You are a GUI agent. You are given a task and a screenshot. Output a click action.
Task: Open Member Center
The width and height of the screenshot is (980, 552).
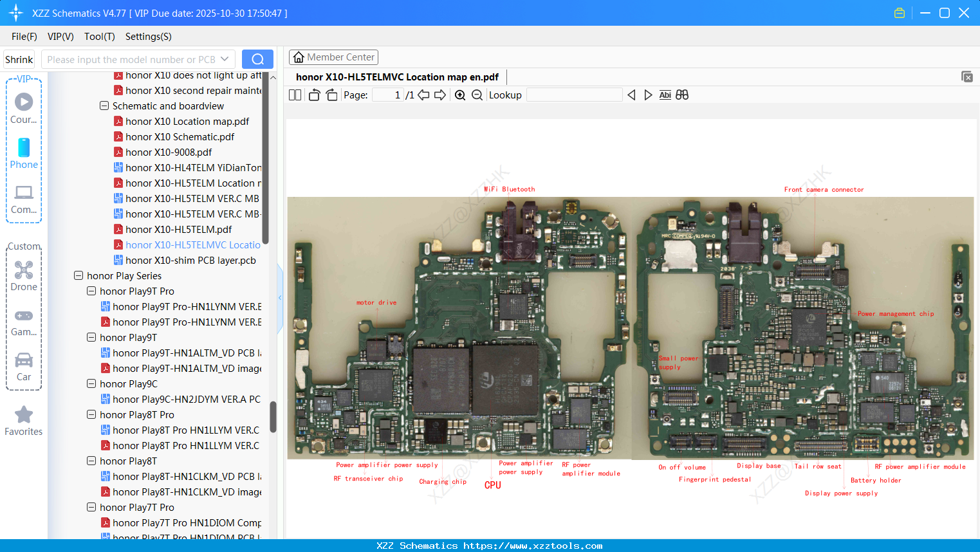(x=333, y=57)
